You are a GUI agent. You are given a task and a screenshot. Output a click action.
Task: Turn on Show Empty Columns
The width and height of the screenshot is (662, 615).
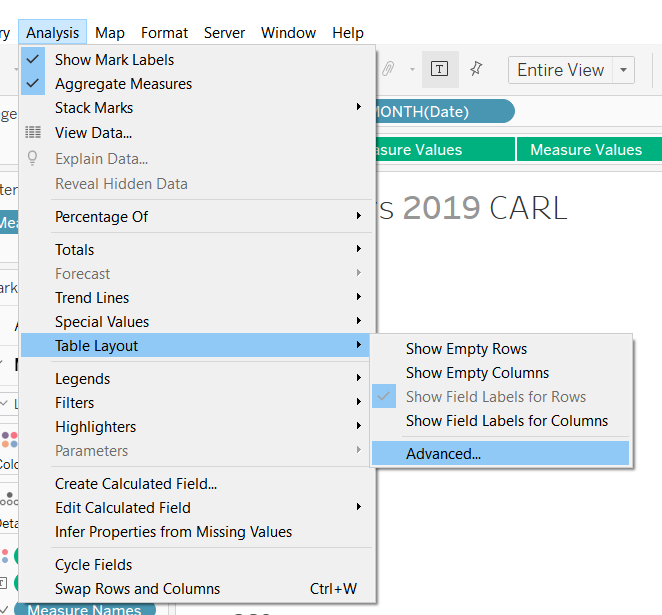tap(477, 373)
